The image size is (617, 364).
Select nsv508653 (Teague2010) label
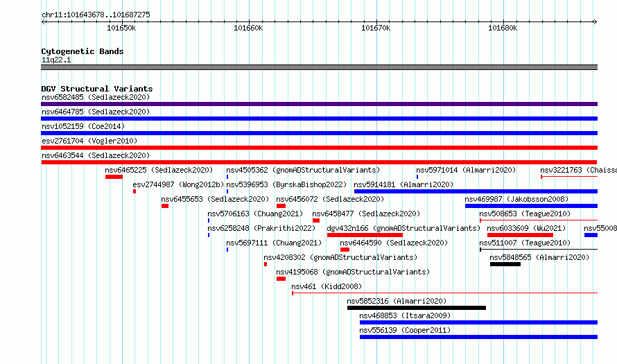click(525, 214)
